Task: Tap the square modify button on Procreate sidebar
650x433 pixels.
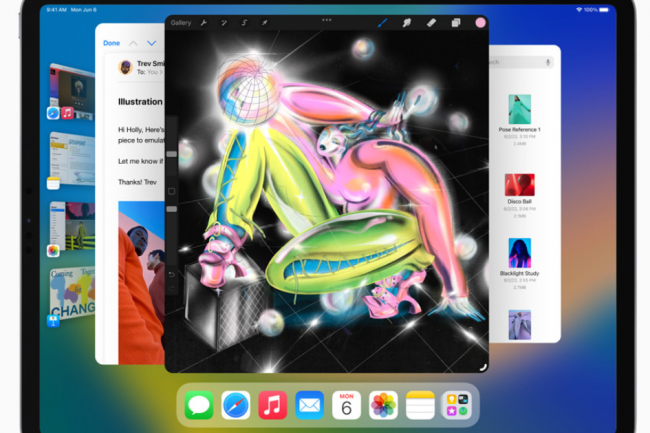Action: tap(172, 191)
